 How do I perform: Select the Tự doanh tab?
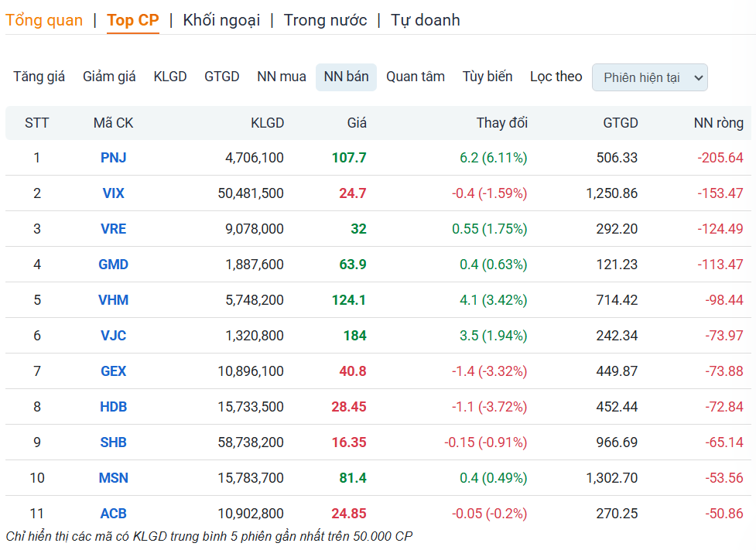tap(425, 20)
